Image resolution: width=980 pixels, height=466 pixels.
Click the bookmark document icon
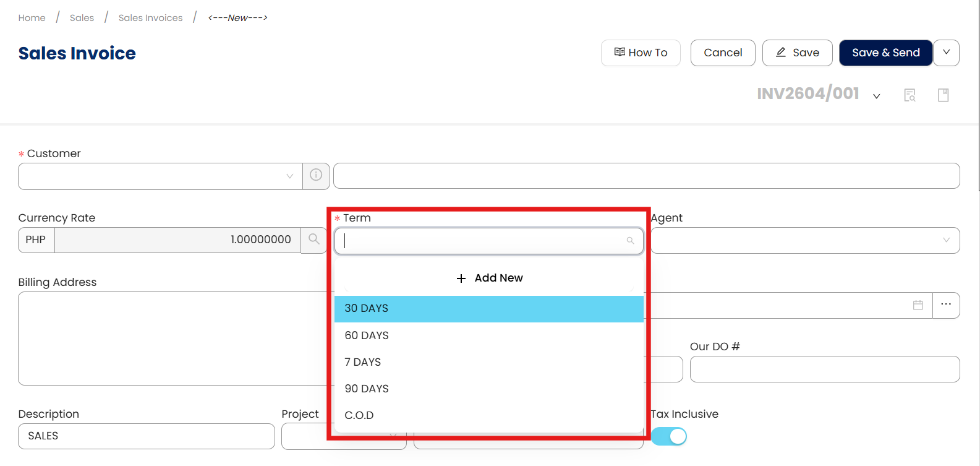(943, 95)
